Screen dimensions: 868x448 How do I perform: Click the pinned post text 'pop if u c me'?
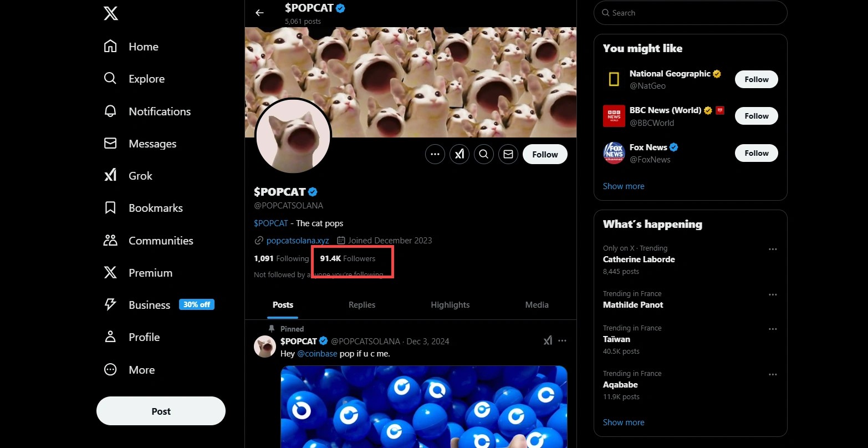[x=365, y=354]
